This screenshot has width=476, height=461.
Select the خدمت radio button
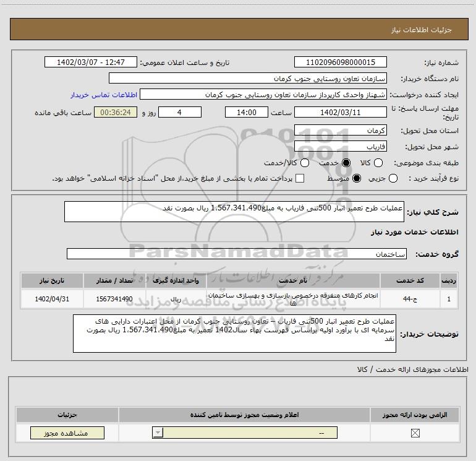(x=346, y=163)
